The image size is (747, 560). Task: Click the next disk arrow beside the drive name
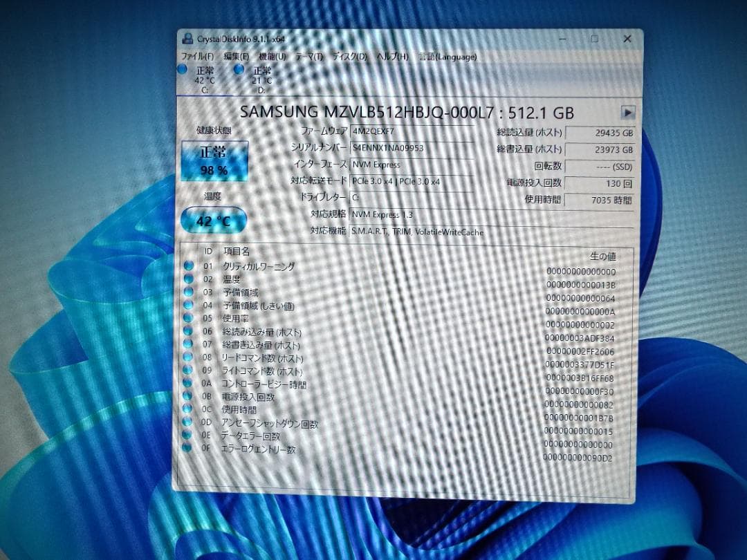[628, 112]
